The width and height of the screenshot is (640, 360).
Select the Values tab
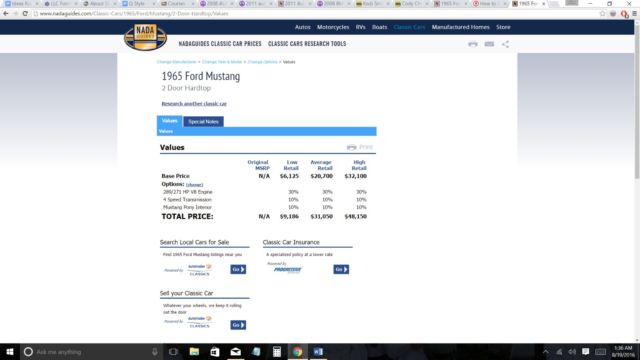tap(169, 121)
